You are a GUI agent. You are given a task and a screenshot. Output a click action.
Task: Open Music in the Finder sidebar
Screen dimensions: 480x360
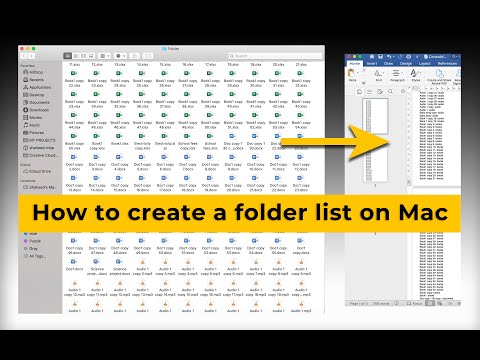31,125
